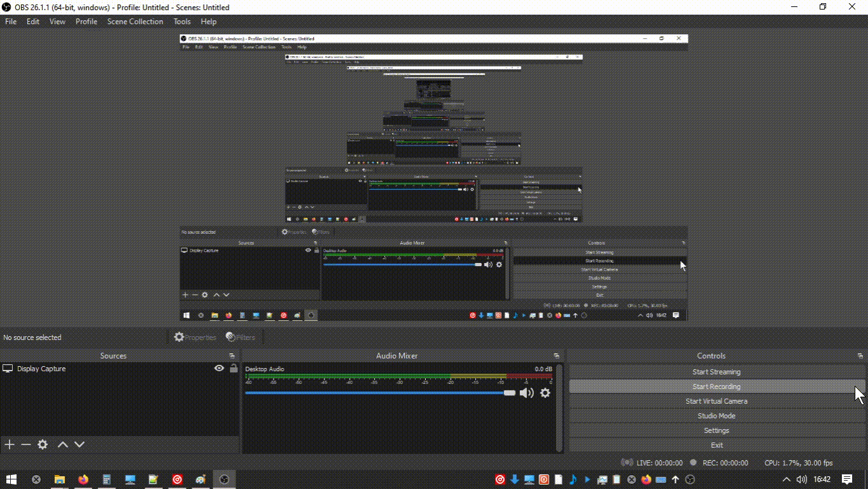Screen dimensions: 868x489
Task: Open the Edit menu
Action: [33, 22]
